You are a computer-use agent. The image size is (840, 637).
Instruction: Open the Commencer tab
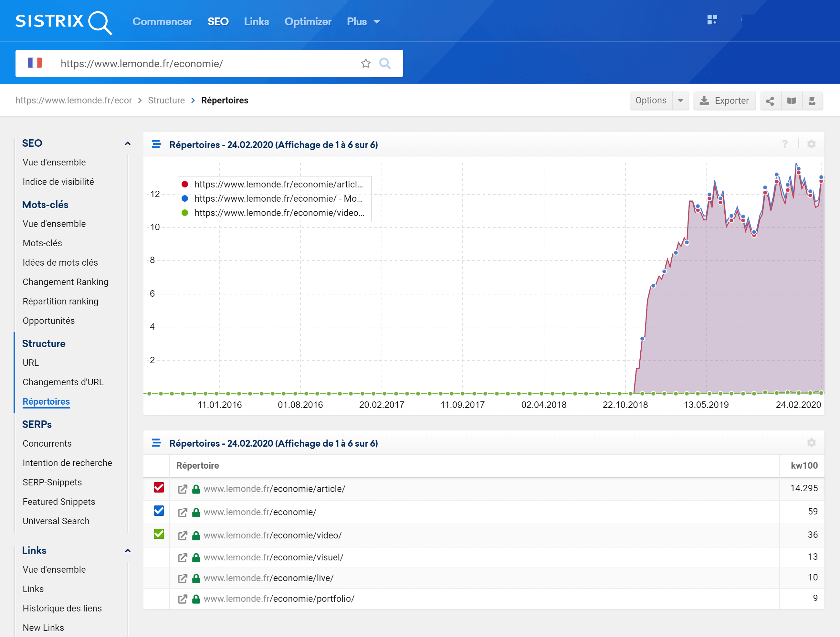pos(162,22)
